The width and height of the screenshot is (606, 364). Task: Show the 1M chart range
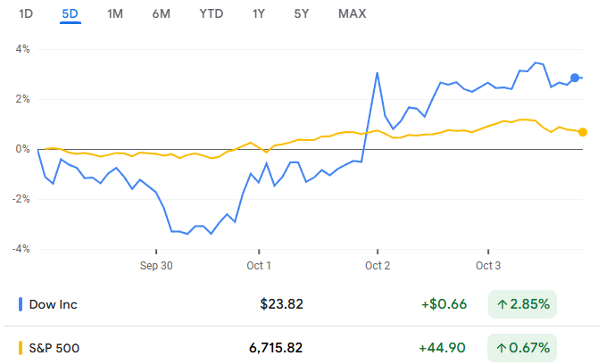coord(115,13)
